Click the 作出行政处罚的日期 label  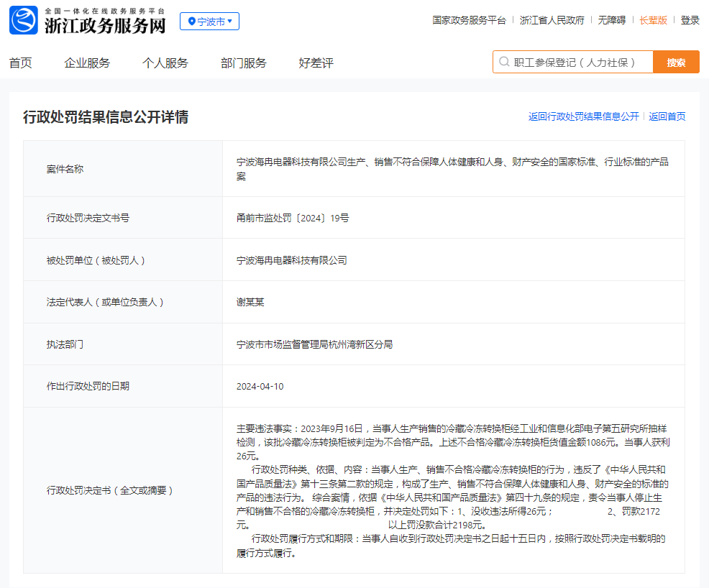[x=88, y=386]
